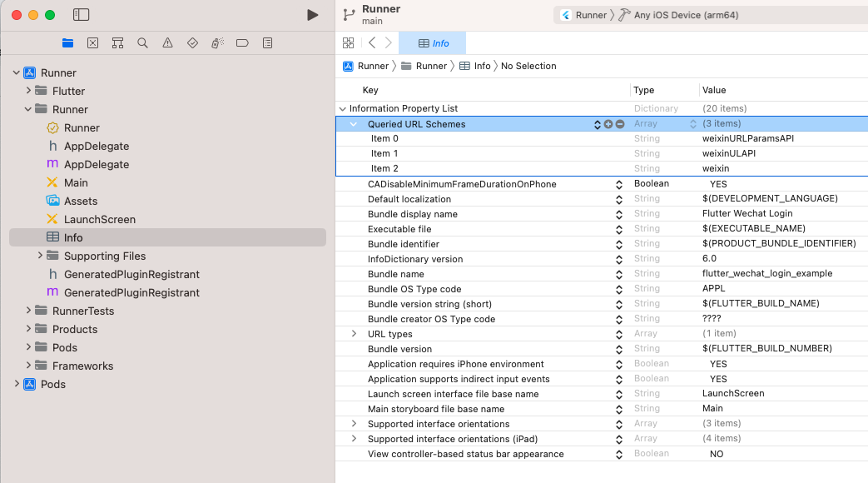Open the Source Control navigator
Viewport: 868px width, 483px height.
pyautogui.click(x=93, y=42)
